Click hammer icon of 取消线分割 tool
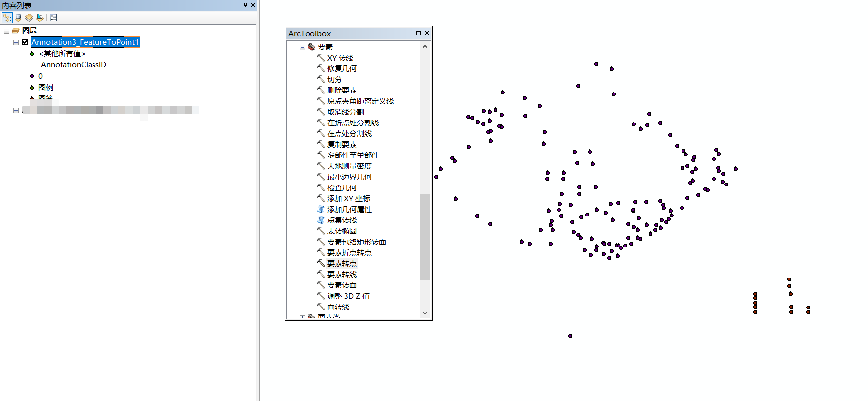The width and height of the screenshot is (868, 401). 321,112
